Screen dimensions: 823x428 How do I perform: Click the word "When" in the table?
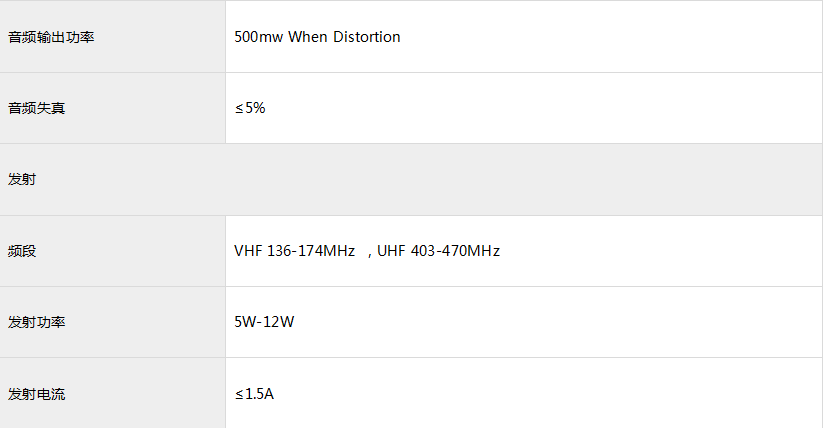309,37
